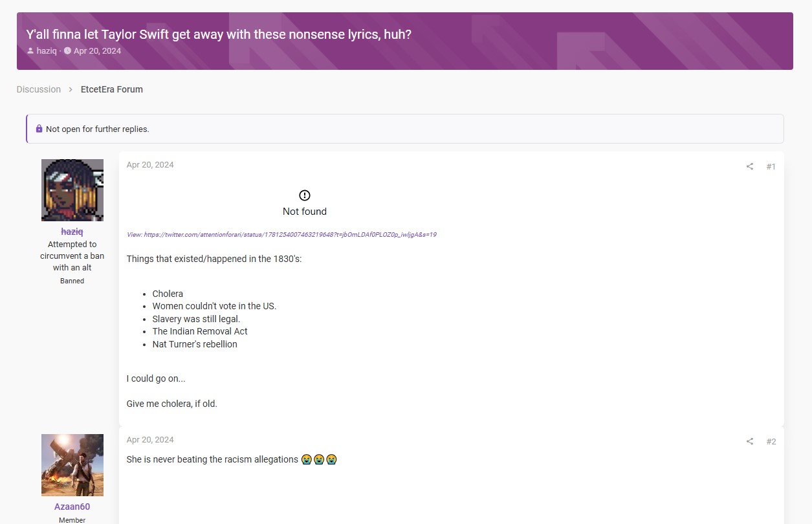Click the Not found warning icon

(305, 195)
